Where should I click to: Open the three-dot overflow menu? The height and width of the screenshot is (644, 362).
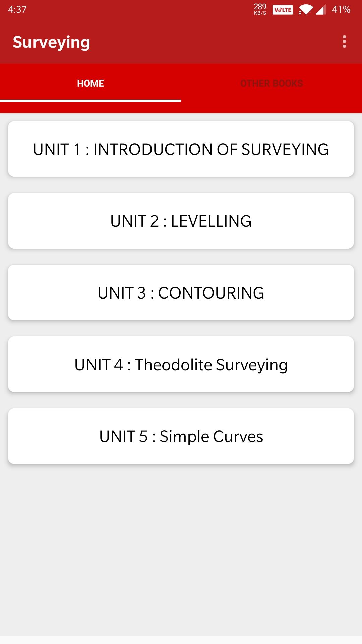coord(344,42)
